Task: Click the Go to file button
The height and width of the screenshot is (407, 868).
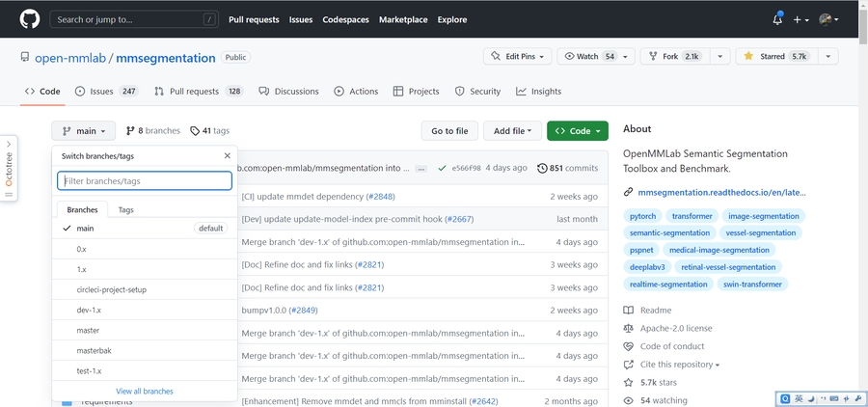Action: tap(449, 131)
